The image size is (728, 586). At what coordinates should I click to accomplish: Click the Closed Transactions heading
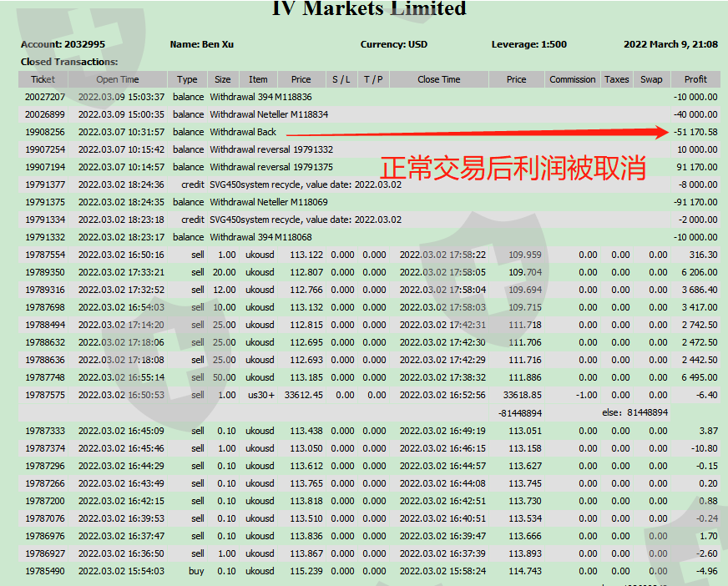pos(69,62)
